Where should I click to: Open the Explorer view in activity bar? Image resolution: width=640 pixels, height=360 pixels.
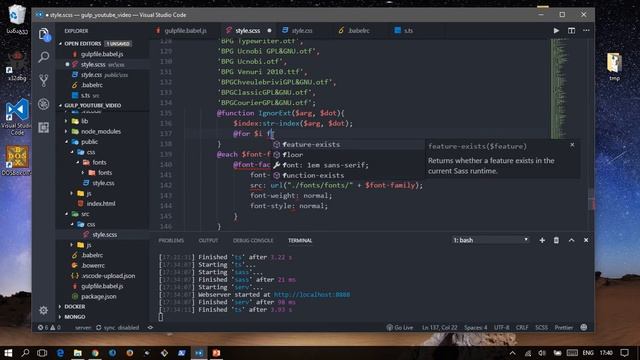pyautogui.click(x=44, y=34)
